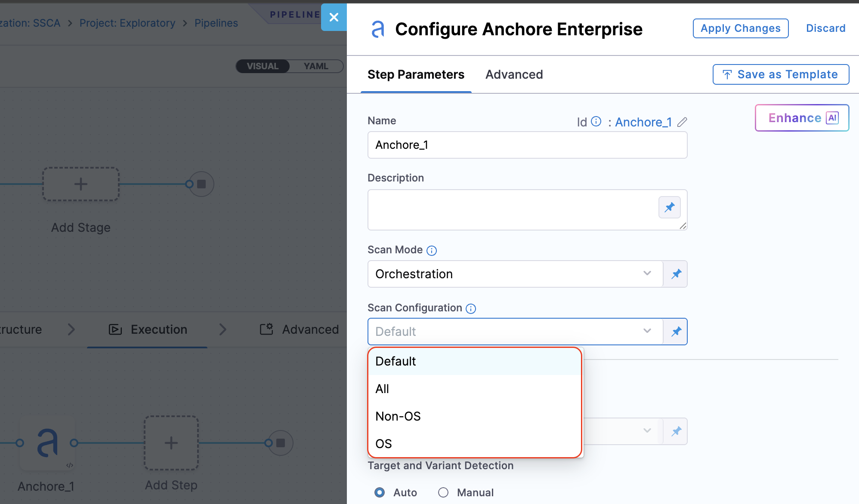This screenshot has width=859, height=504.
Task: Switch pipeline view to YAML
Action: coord(316,66)
